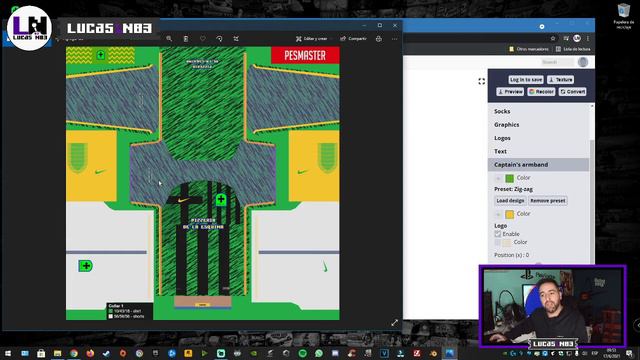The height and width of the screenshot is (360, 640).
Task: Open the Editar y crear menu
Action: 311,38
